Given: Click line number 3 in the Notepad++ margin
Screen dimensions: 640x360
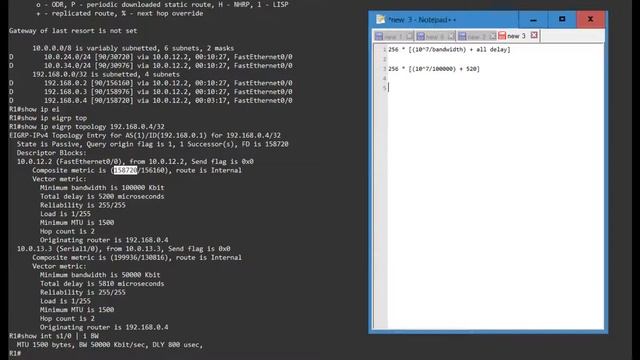Looking at the screenshot, I should [384, 69].
